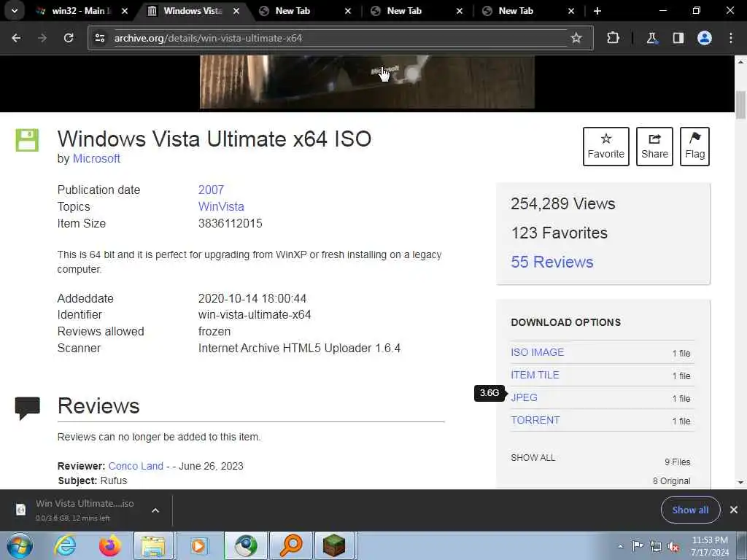
Task: Click the muted volume tray icon
Action: (x=673, y=547)
